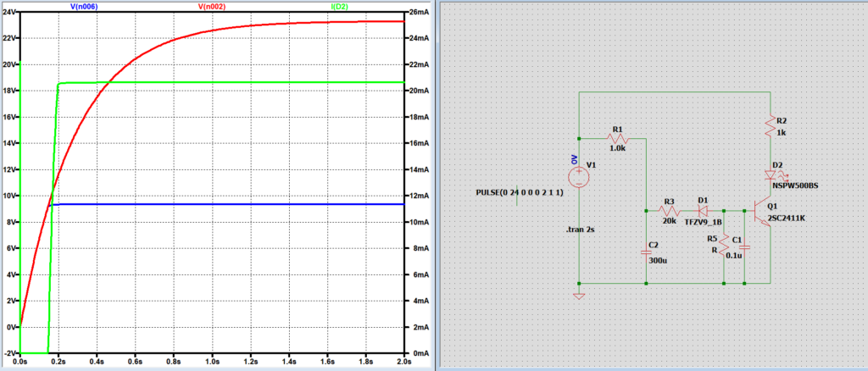The image size is (868, 371).
Task: Select the V(n002) trace label
Action: [x=211, y=6]
